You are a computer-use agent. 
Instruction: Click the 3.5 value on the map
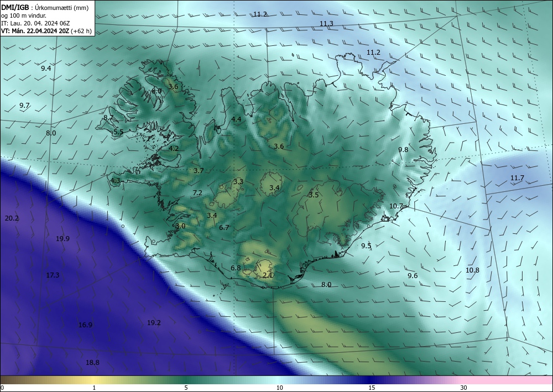coord(314,195)
